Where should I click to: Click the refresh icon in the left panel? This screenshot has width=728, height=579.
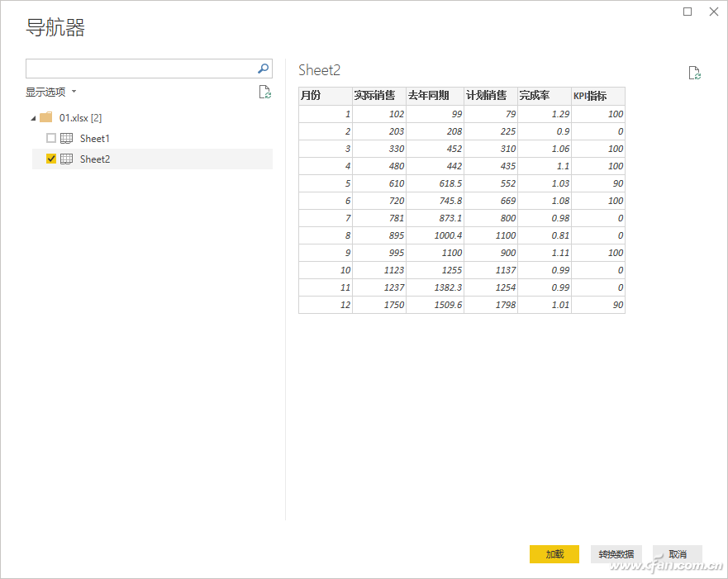[x=264, y=92]
